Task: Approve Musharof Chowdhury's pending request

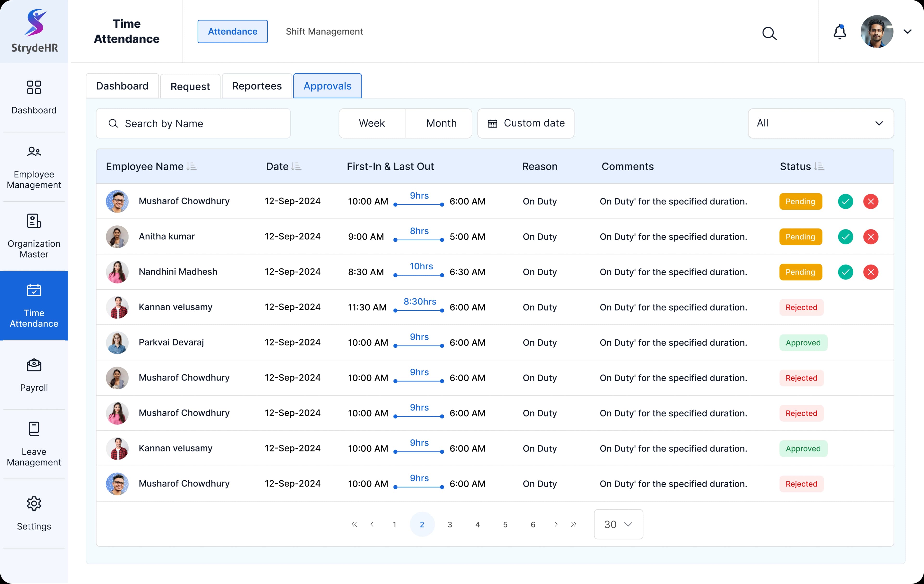Action: click(846, 201)
